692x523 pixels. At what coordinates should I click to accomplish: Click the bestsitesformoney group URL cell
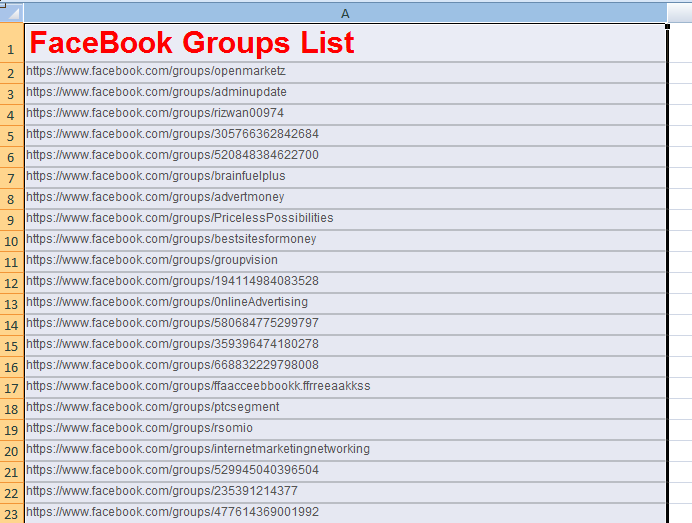point(345,240)
